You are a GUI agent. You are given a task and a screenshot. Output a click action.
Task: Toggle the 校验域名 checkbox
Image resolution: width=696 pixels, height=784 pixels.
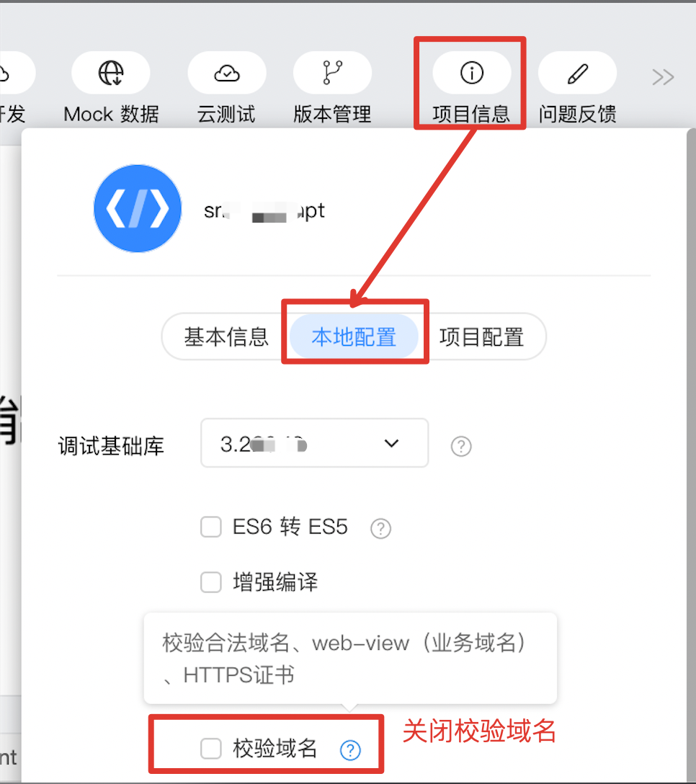[211, 749]
